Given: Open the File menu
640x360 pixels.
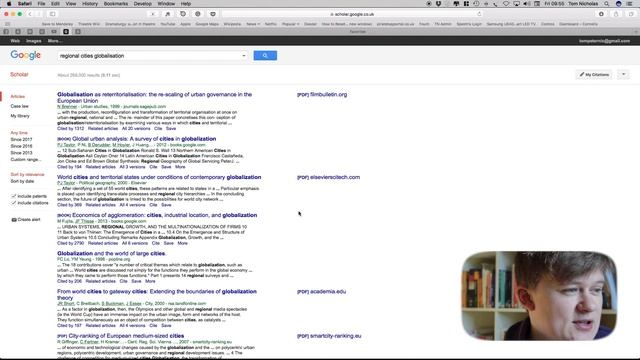Looking at the screenshot, I should pos(41,4).
